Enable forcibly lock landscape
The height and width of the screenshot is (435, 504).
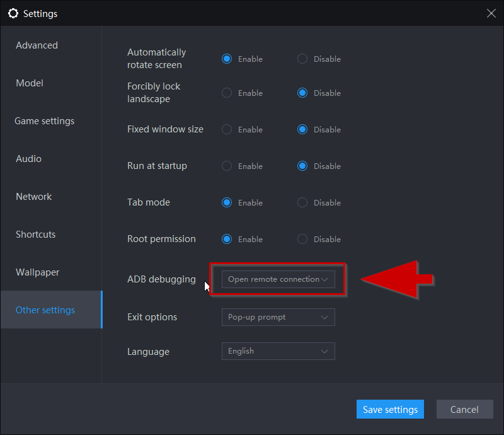point(227,93)
